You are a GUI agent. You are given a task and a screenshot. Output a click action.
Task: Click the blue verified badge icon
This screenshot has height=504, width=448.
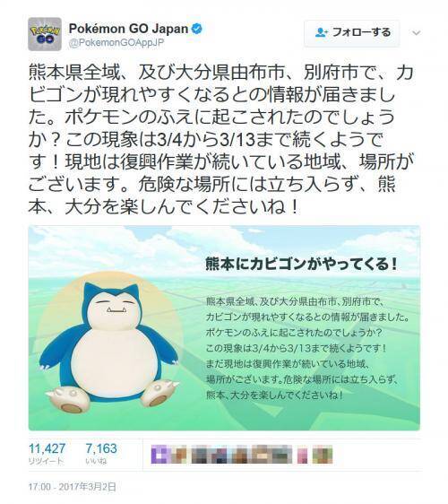point(196,29)
